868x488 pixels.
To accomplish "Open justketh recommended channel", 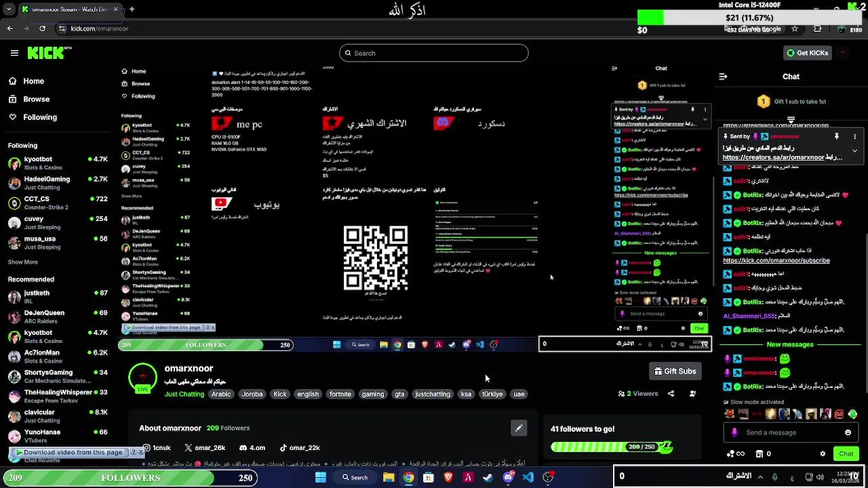I will click(58, 297).
